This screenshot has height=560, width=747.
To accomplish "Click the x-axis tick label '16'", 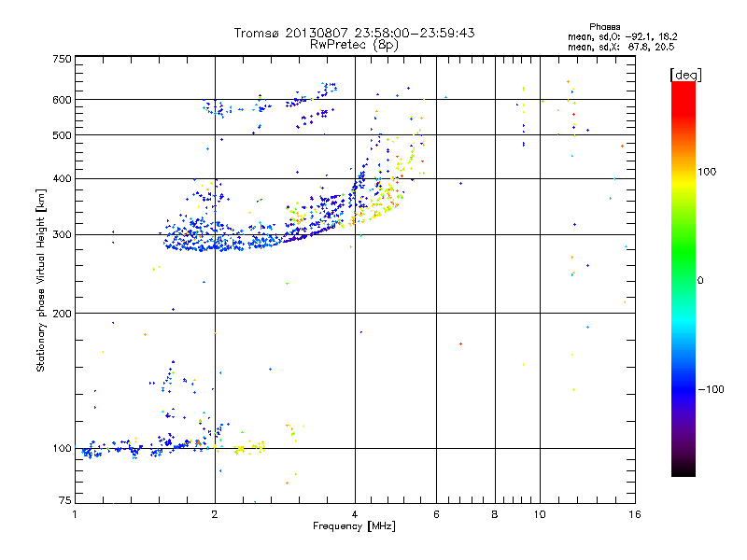I will click(635, 514).
